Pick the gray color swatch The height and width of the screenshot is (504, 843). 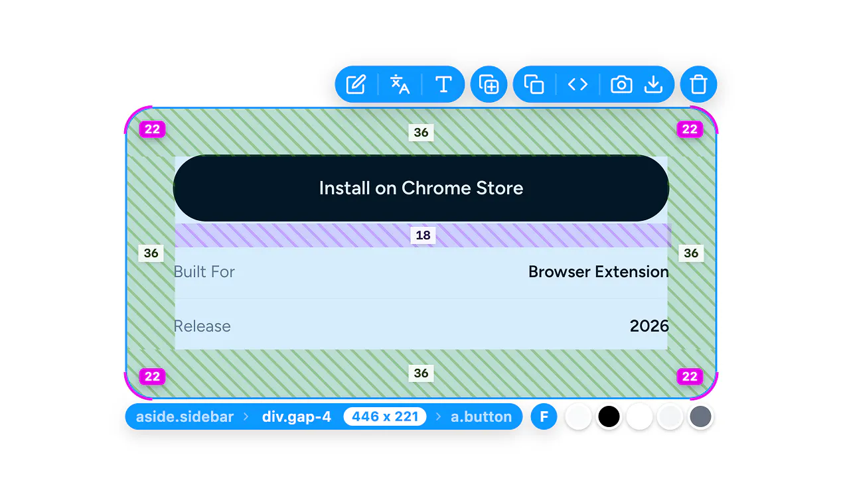[700, 417]
